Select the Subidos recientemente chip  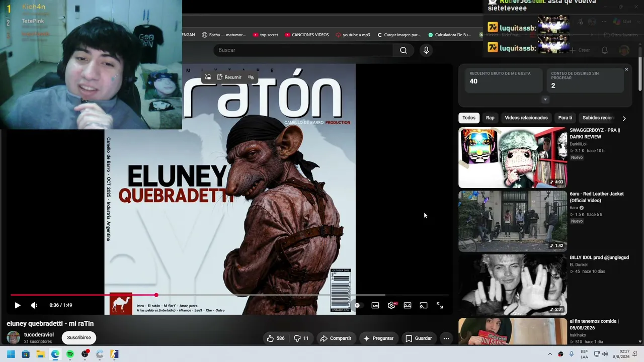coord(598,118)
